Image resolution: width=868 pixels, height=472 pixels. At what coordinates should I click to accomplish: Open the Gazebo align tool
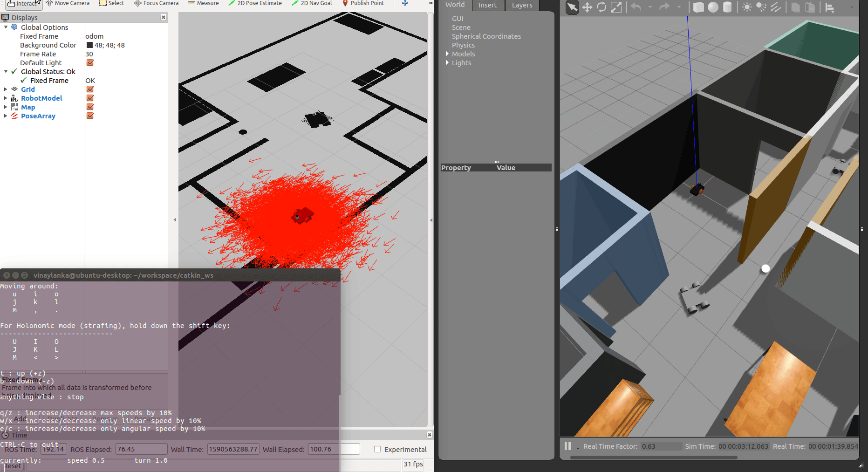830,7
